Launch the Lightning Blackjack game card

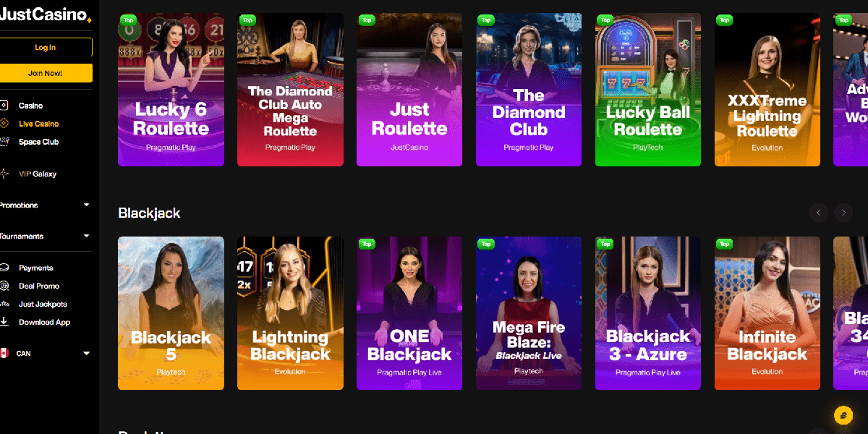click(x=290, y=313)
